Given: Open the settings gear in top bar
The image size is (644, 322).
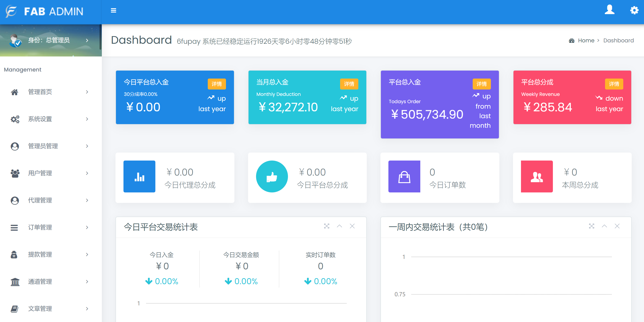Looking at the screenshot, I should tap(634, 10).
